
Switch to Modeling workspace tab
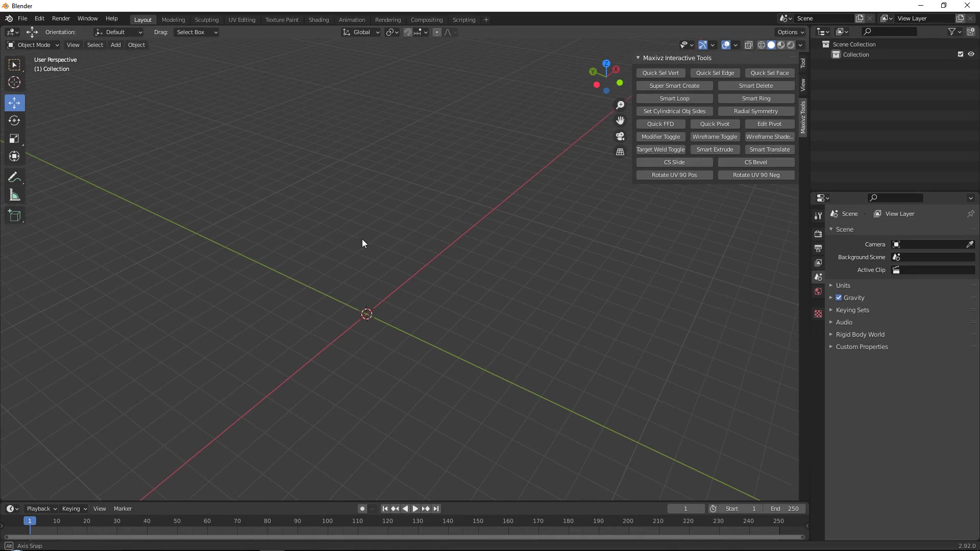pyautogui.click(x=173, y=19)
